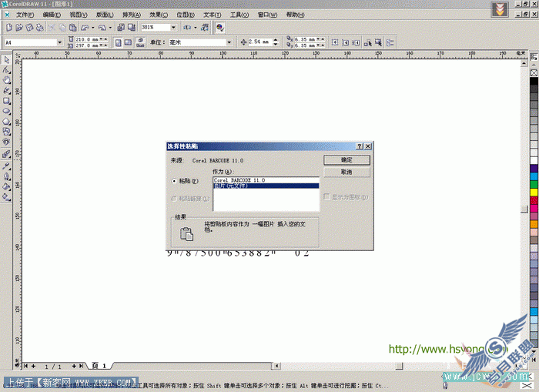
Task: Expand the redo history dropdown arrow
Action: (110, 28)
